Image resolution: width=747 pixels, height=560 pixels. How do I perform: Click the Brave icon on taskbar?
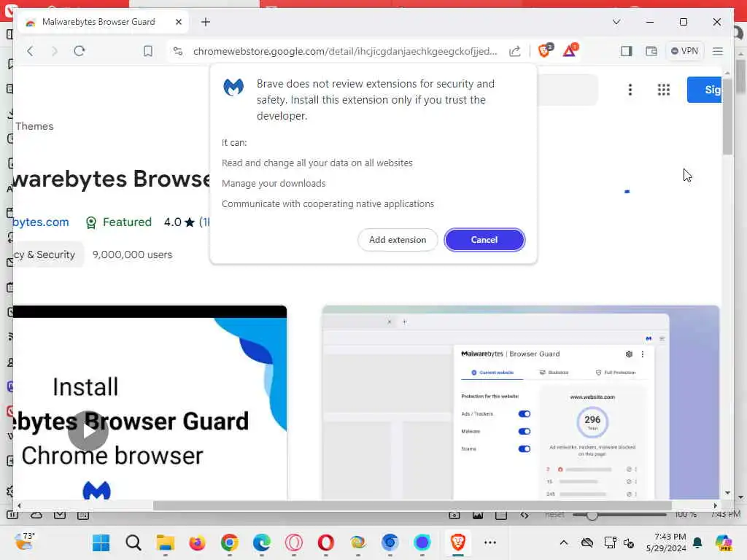tap(458, 542)
